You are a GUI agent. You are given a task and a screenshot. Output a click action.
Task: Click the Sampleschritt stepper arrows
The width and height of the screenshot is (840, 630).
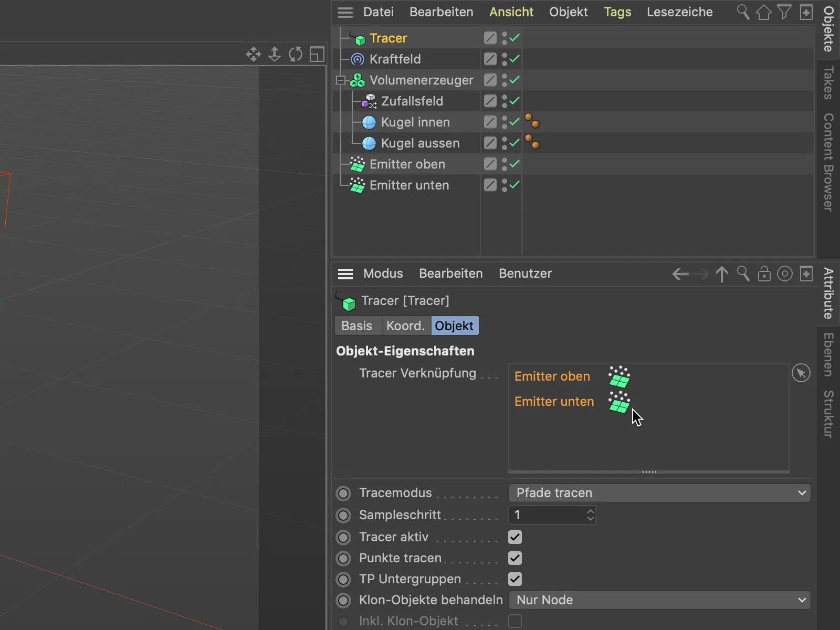pyautogui.click(x=591, y=515)
